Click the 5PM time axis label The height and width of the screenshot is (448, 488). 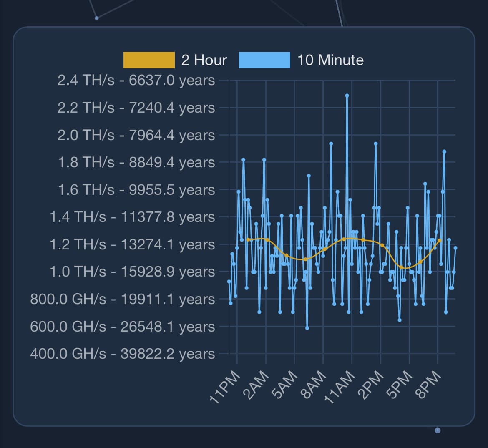(x=399, y=385)
